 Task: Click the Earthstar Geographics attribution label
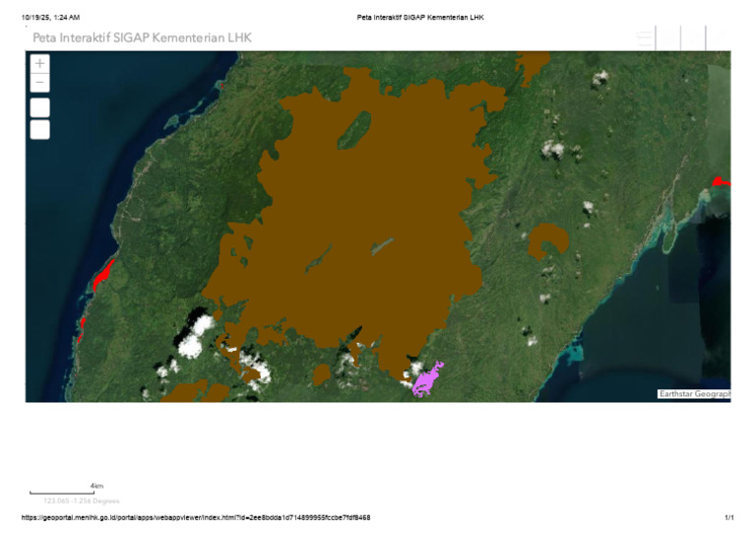pyautogui.click(x=694, y=394)
